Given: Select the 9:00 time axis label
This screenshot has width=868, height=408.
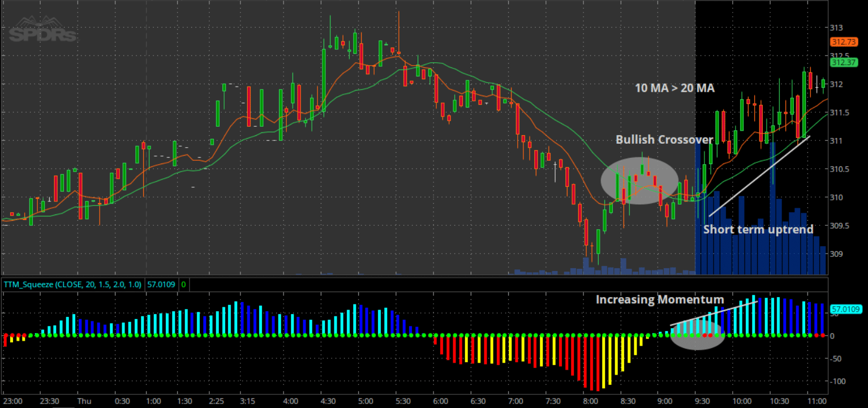Looking at the screenshot, I should (x=665, y=401).
